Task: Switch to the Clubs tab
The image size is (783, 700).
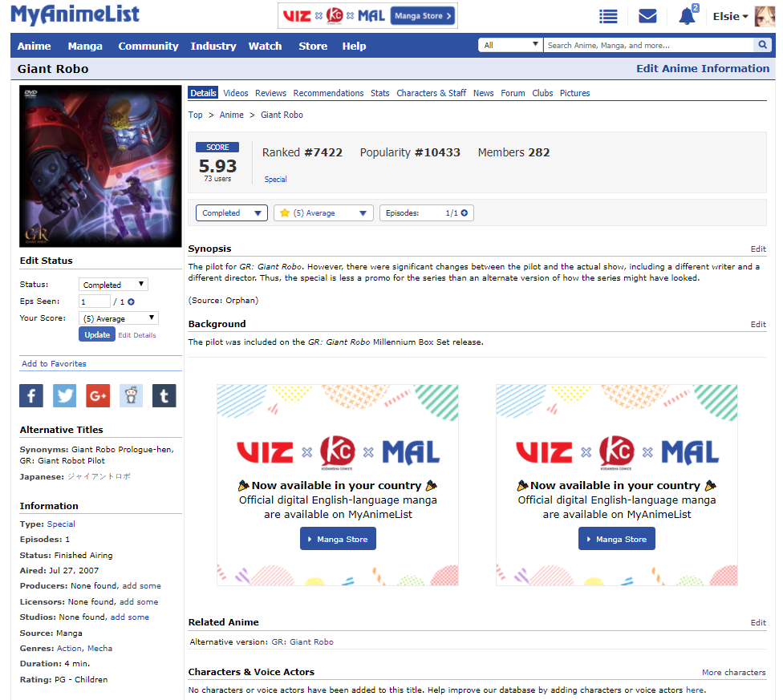Action: (542, 93)
